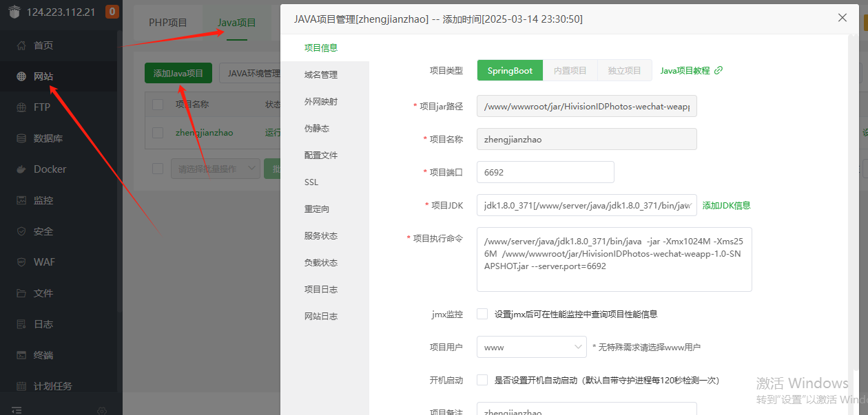The image size is (868, 415).
Task: Click the green 添加Java项目 button
Action: coord(178,73)
